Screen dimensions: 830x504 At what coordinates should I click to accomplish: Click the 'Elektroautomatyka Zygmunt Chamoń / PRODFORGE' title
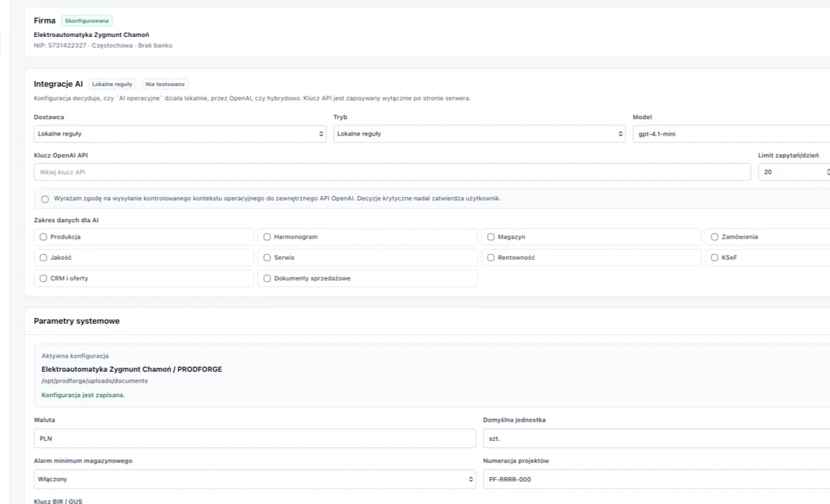coord(132,369)
